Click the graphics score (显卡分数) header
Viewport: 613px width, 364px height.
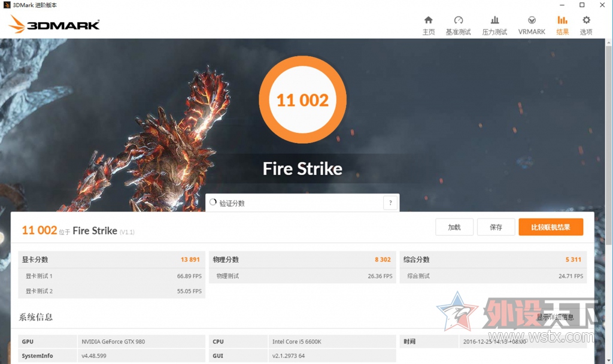pos(35,260)
